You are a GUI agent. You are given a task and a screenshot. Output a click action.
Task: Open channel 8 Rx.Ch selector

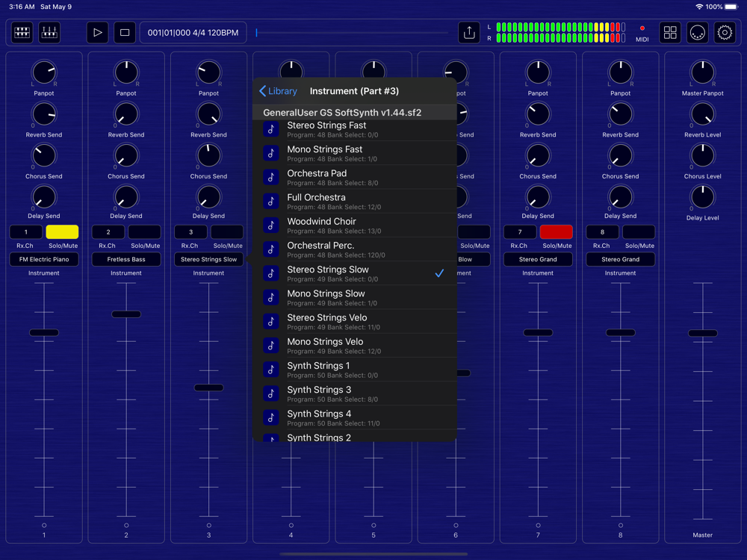point(602,232)
